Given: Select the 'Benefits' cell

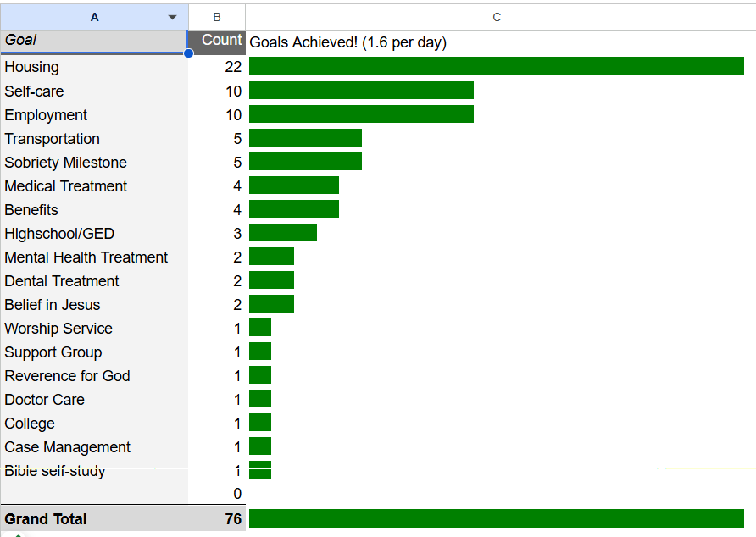Looking at the screenshot, I should [94, 210].
